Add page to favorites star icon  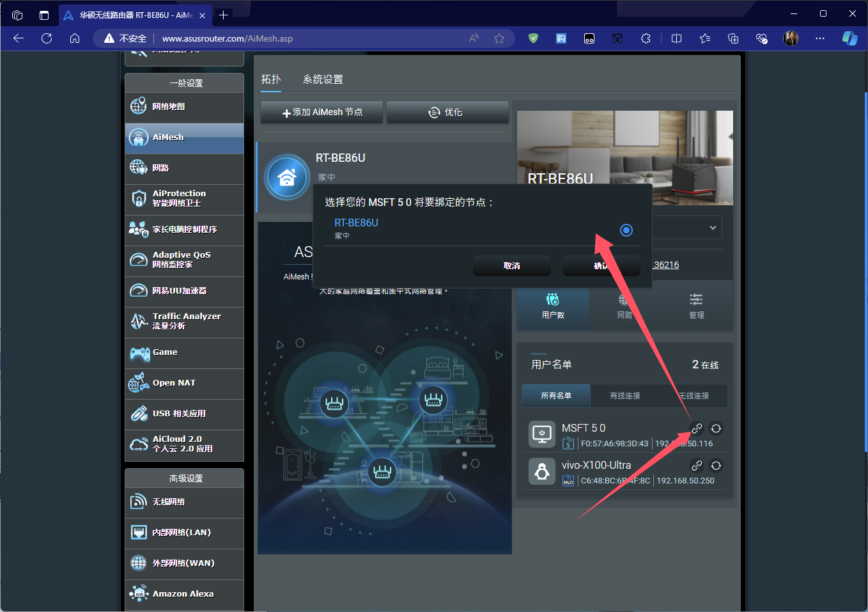[499, 38]
